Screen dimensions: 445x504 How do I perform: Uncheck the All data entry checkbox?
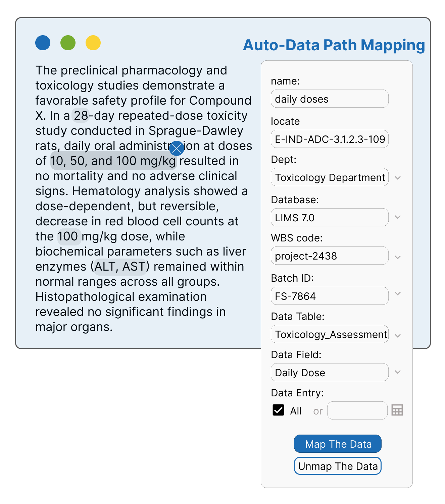tap(278, 410)
